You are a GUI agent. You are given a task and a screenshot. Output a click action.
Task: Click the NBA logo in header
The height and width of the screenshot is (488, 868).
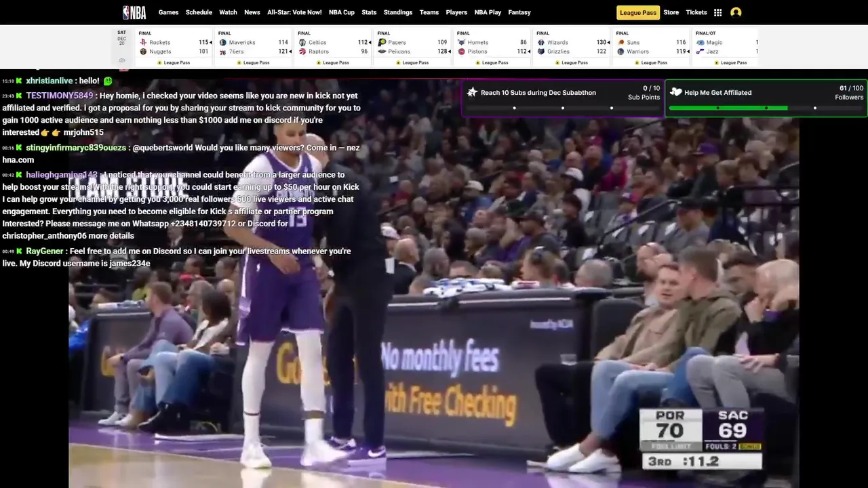[x=134, y=12]
